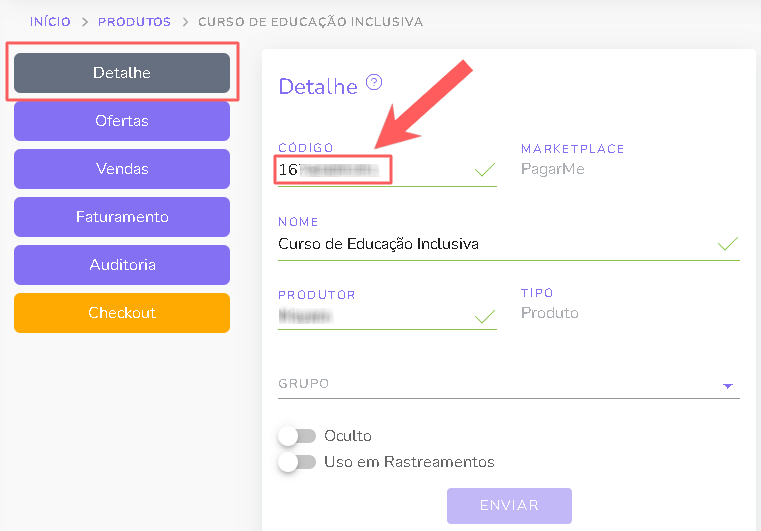This screenshot has height=531, width=761.
Task: Click the chevron after Início breadcrumb
Action: (85, 22)
